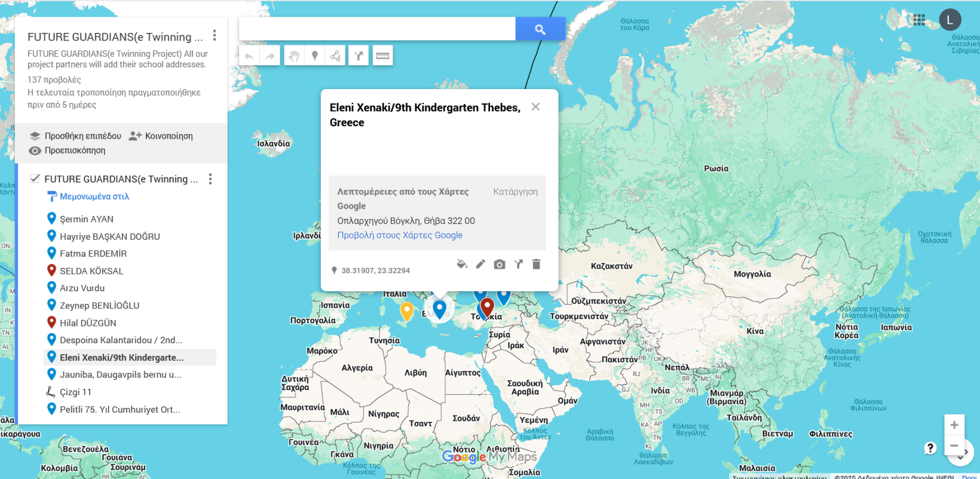Select the measure distances ruler tool
Viewport: 980px width, 479px height.
coord(382,56)
